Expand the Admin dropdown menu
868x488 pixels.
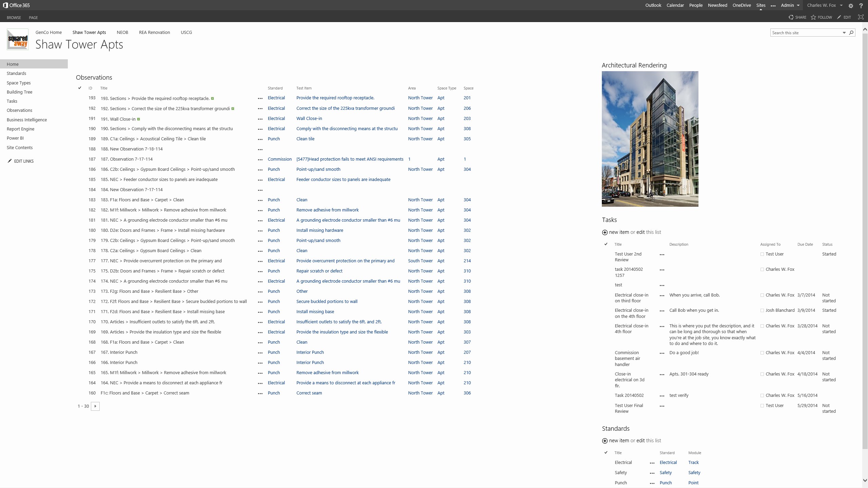point(798,5)
